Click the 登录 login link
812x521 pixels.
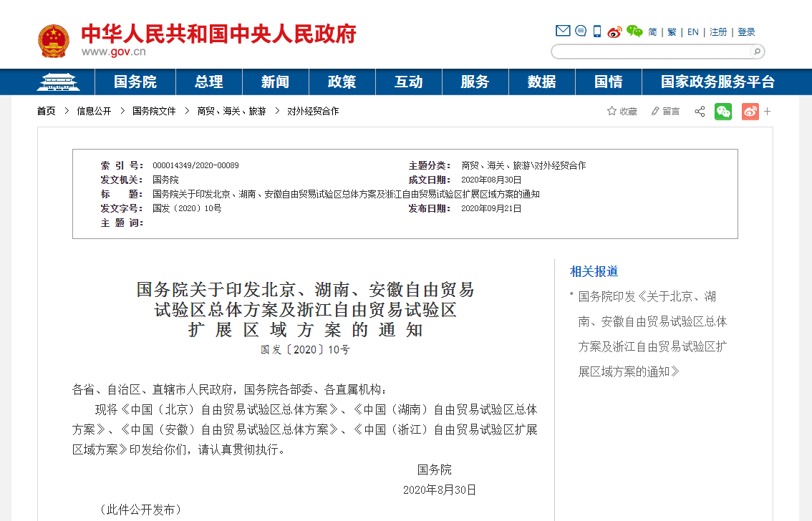[746, 32]
